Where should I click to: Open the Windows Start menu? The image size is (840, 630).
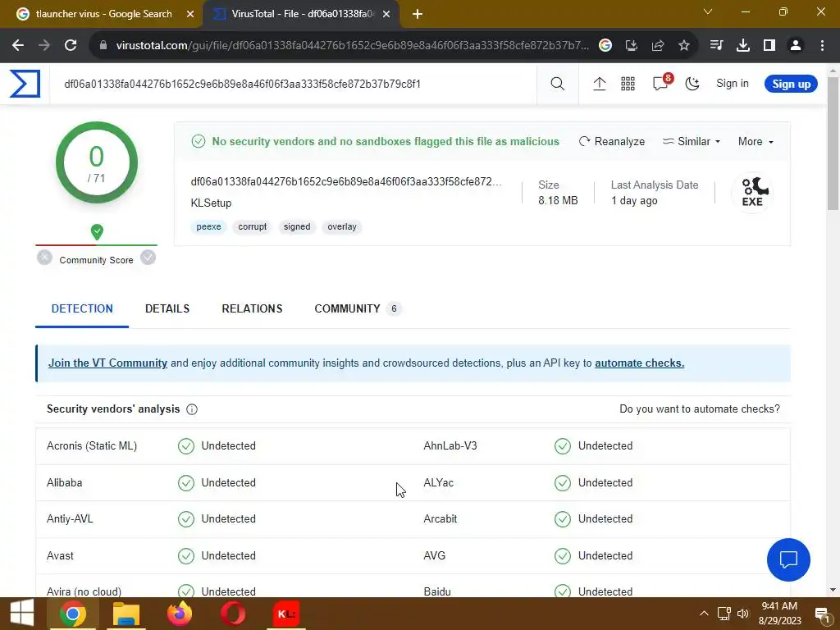click(x=22, y=614)
